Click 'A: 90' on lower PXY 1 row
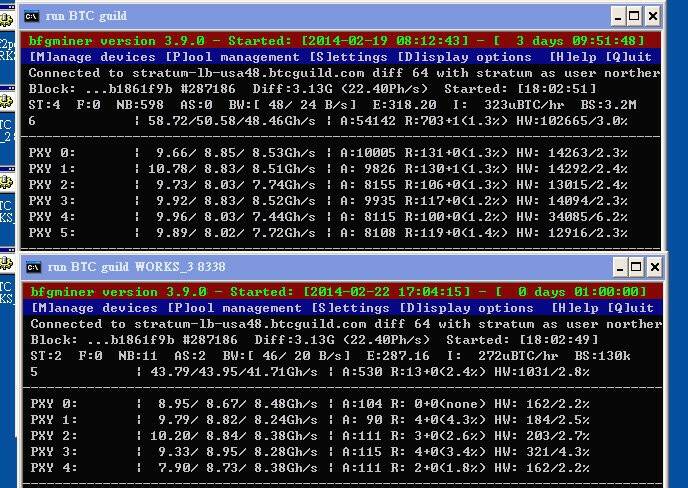Viewport: 688px width, 488px height. pos(362,420)
